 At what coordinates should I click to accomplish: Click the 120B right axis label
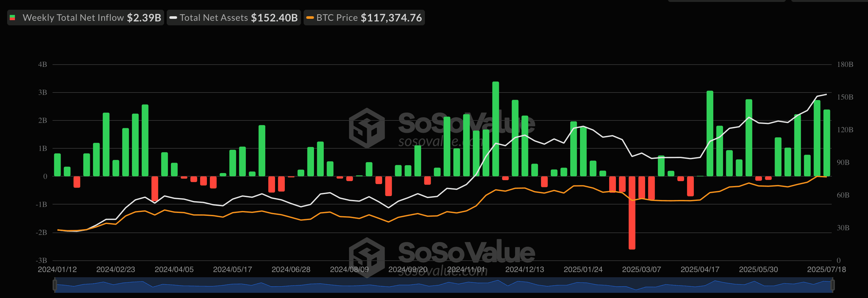(845, 130)
